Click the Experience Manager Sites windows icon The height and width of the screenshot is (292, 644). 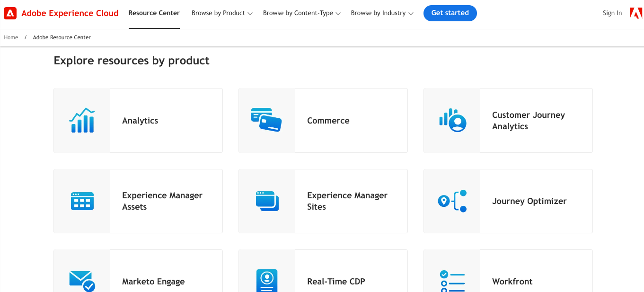pos(267,201)
